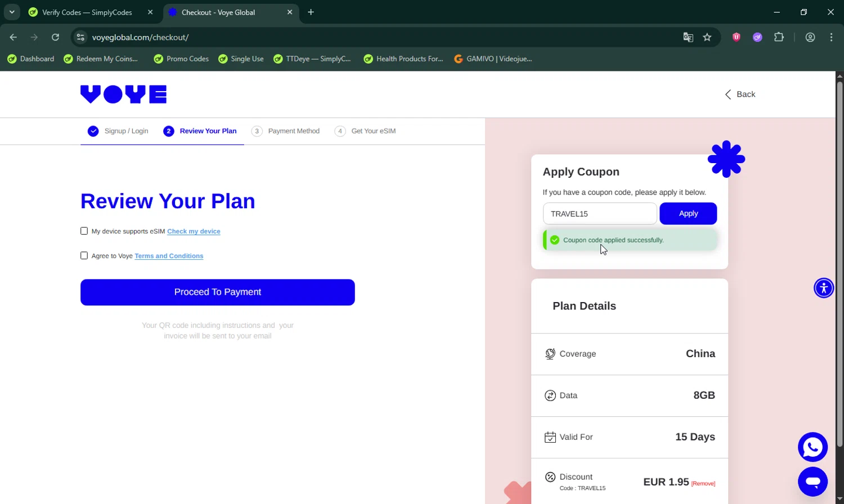Click the green success checkmark icon

[x=555, y=240]
